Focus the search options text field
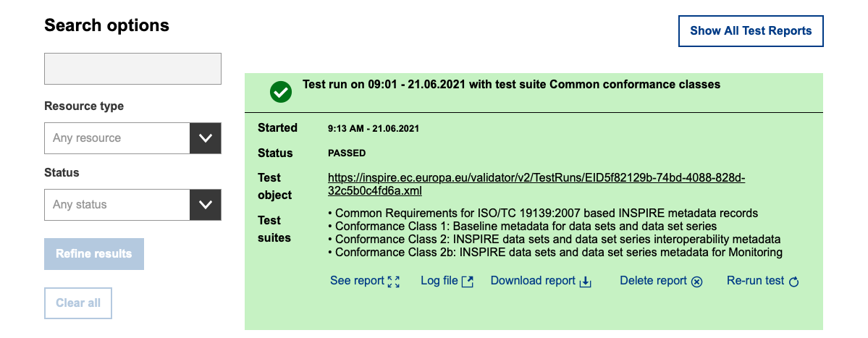Image resolution: width=868 pixels, height=338 pixels. point(132,69)
